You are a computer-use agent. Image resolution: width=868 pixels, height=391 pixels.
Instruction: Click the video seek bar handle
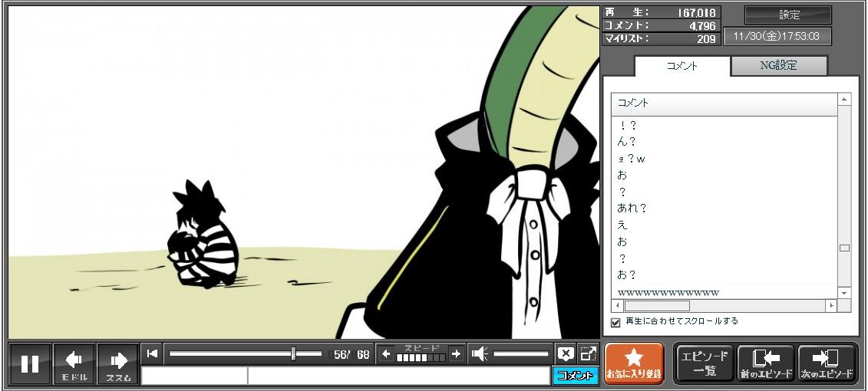293,353
